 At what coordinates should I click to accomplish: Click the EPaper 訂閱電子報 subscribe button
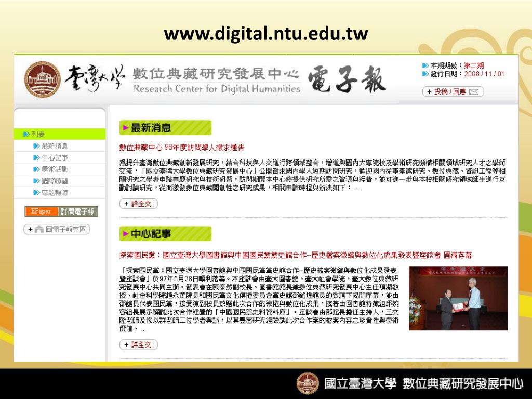point(61,211)
